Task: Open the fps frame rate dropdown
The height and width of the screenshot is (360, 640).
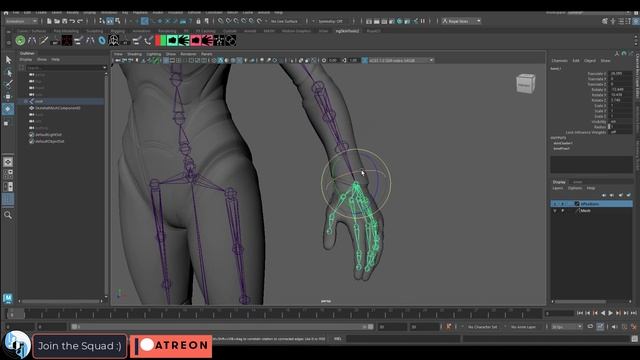Action: pyautogui.click(x=567, y=327)
